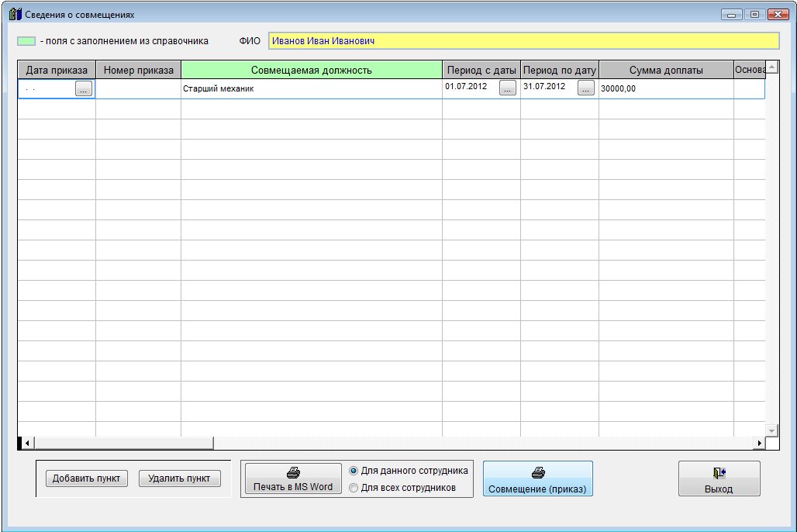Print via Печать в MS Word button
This screenshot has height=532, width=797.
(x=293, y=478)
